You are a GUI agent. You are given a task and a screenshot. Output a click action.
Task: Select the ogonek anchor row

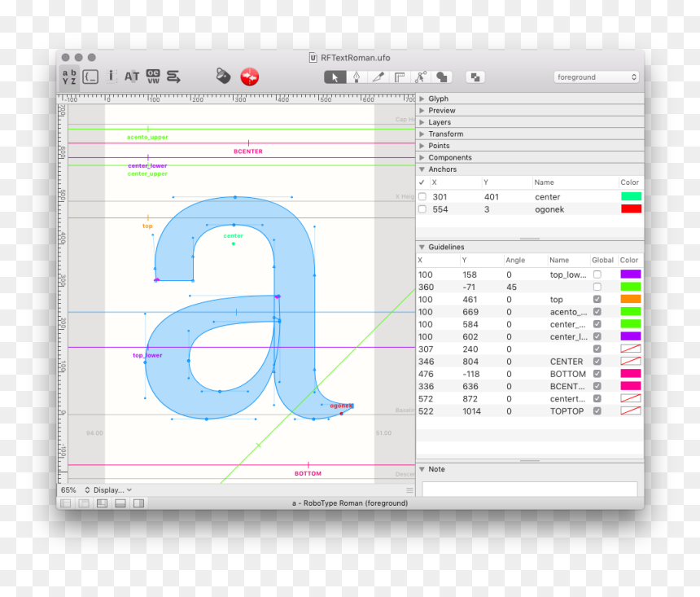tap(530, 209)
